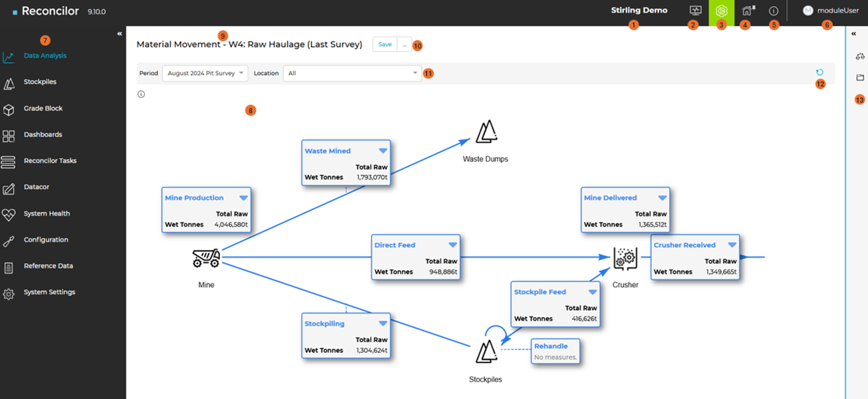Click the moduleUser avatar circle

point(808,10)
